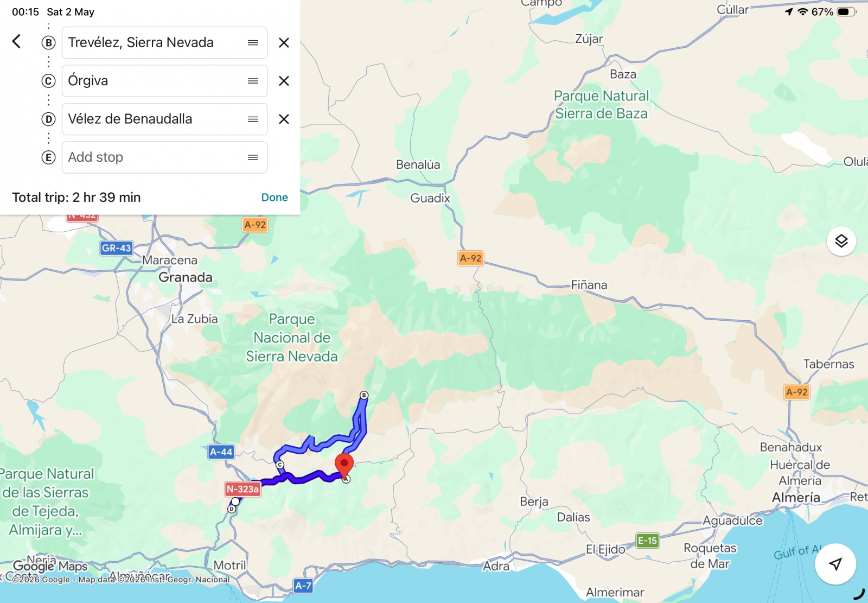
Task: Tap the location services arrow in status bar
Action: click(x=789, y=11)
